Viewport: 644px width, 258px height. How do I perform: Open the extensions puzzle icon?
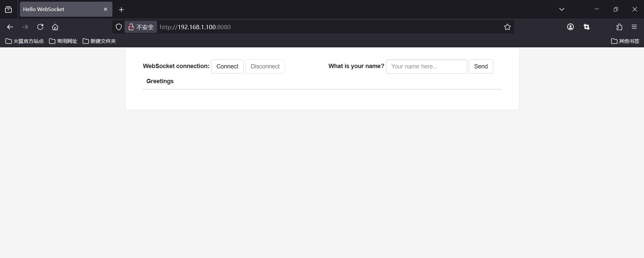tap(619, 27)
